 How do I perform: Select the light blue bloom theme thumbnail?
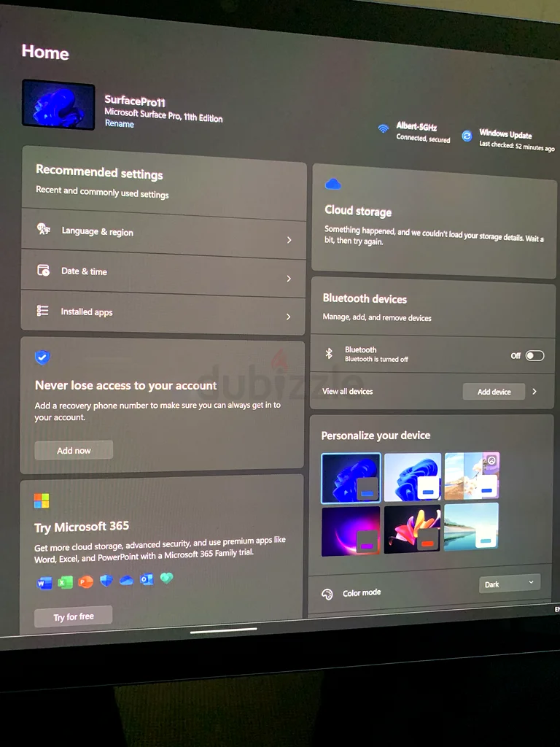point(413,477)
